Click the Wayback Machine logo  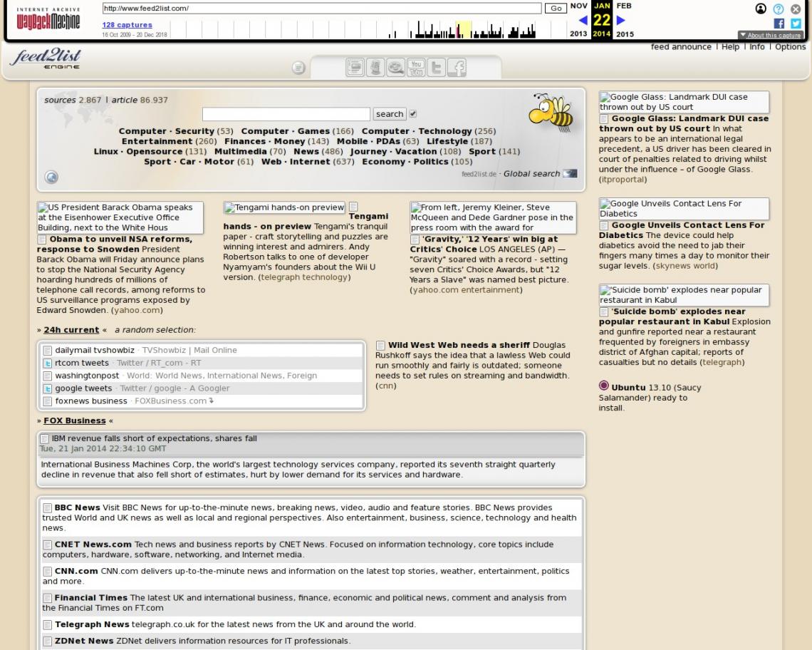pyautogui.click(x=48, y=19)
